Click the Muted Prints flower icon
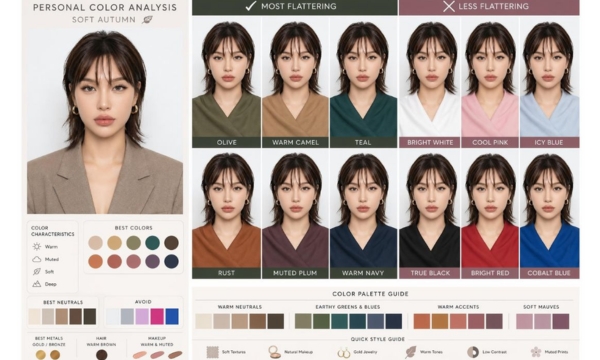Screen dimensions: 600x360 [x=536, y=352]
